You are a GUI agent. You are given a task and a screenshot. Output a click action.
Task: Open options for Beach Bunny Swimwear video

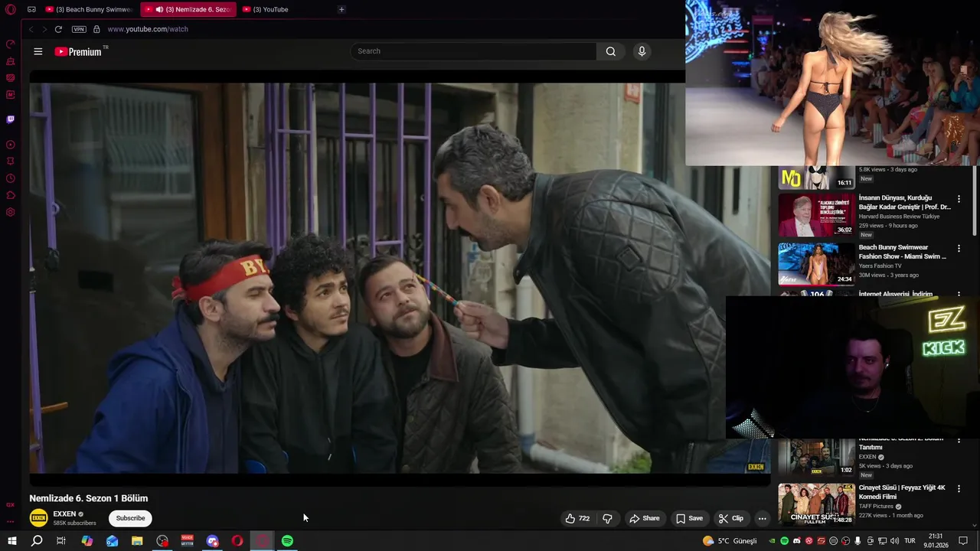(x=959, y=249)
